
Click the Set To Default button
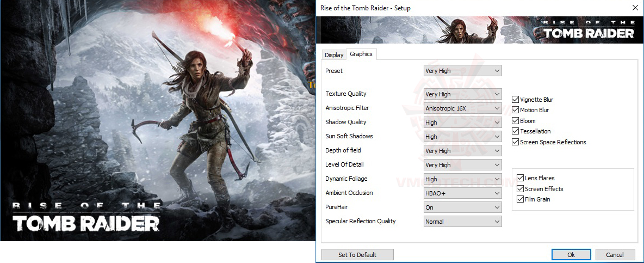357,254
